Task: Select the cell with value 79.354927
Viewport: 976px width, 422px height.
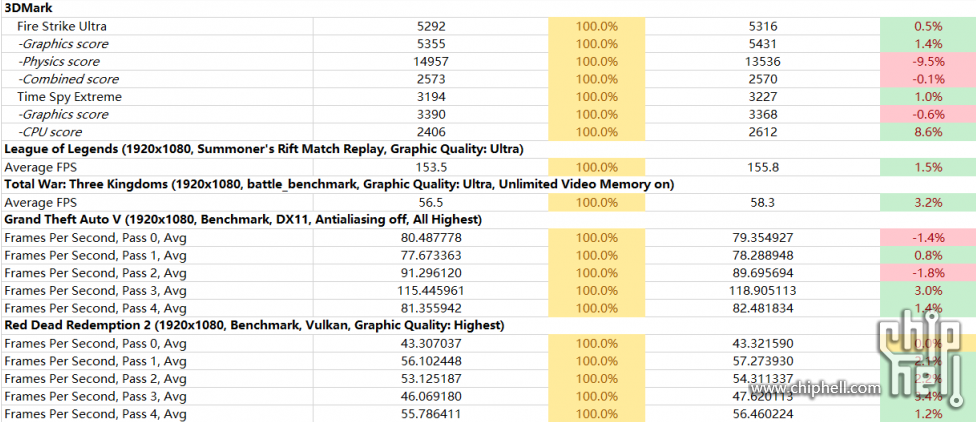Action: [763, 238]
